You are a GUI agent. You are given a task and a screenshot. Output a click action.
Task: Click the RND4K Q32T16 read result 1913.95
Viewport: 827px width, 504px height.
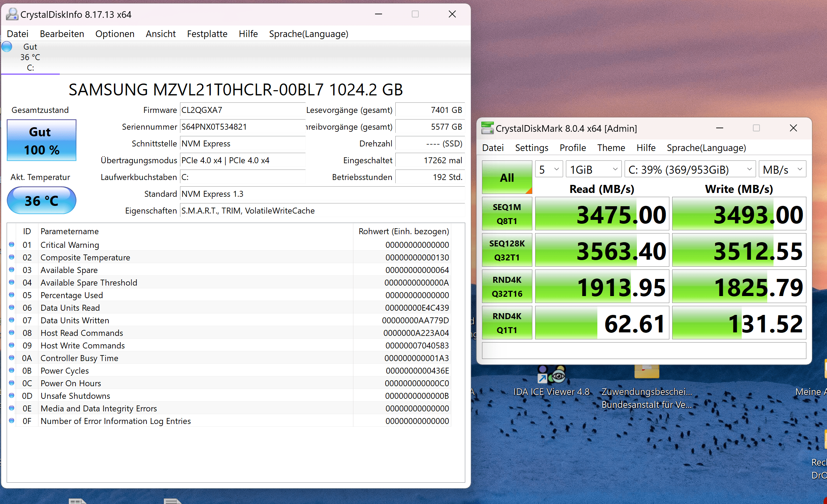point(602,286)
